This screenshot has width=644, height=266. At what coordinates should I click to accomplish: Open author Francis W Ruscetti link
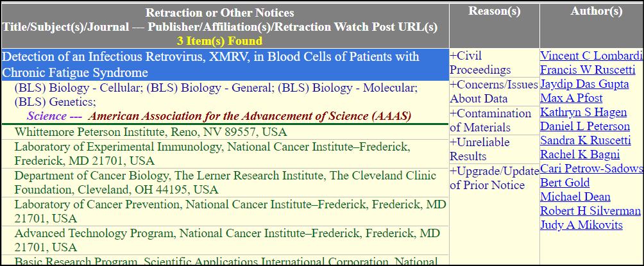click(588, 70)
